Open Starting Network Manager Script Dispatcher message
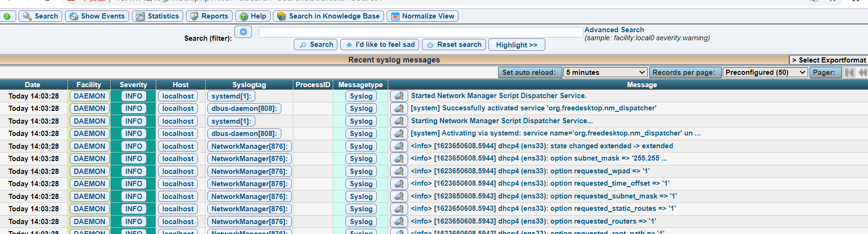Image resolution: width=868 pixels, height=234 pixels. [x=502, y=121]
